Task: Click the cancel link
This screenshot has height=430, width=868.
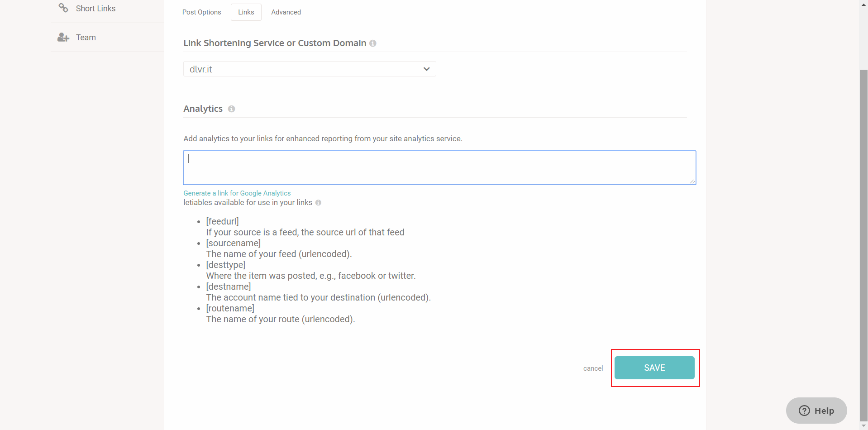Action: pyautogui.click(x=593, y=368)
